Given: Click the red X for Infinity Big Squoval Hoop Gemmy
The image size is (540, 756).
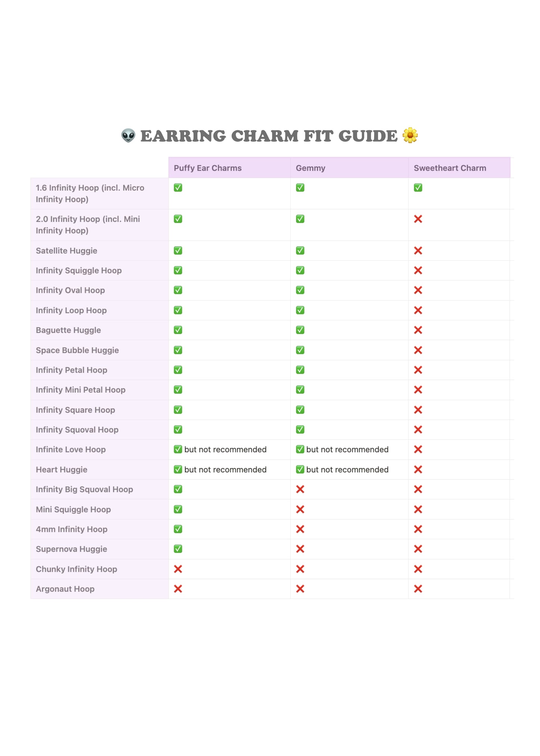Looking at the screenshot, I should tap(300, 490).
